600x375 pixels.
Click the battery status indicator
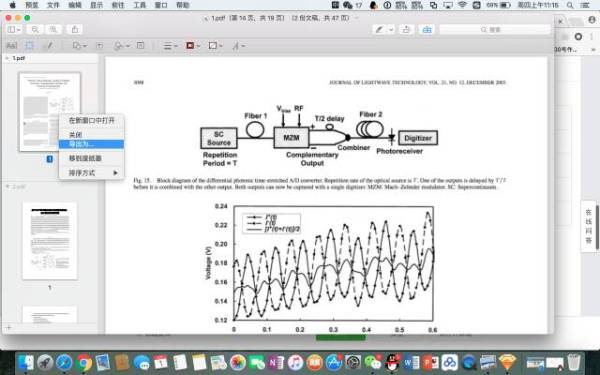499,5
